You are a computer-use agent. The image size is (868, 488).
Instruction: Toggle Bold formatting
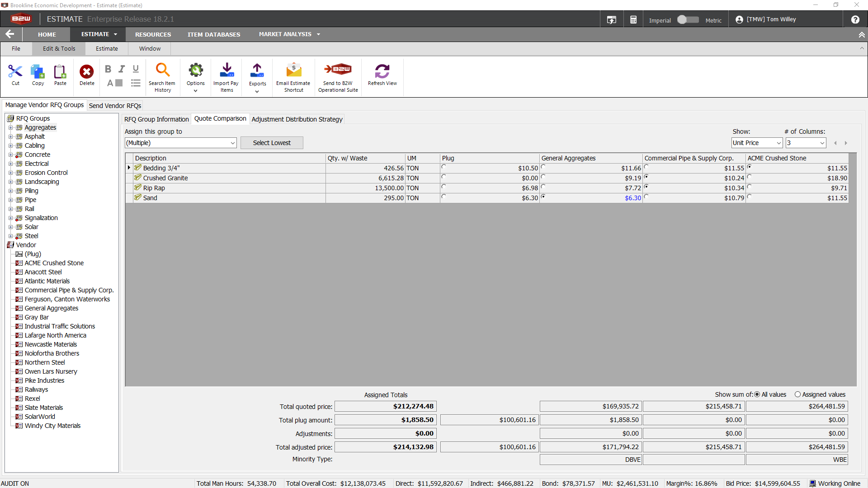pos(108,69)
